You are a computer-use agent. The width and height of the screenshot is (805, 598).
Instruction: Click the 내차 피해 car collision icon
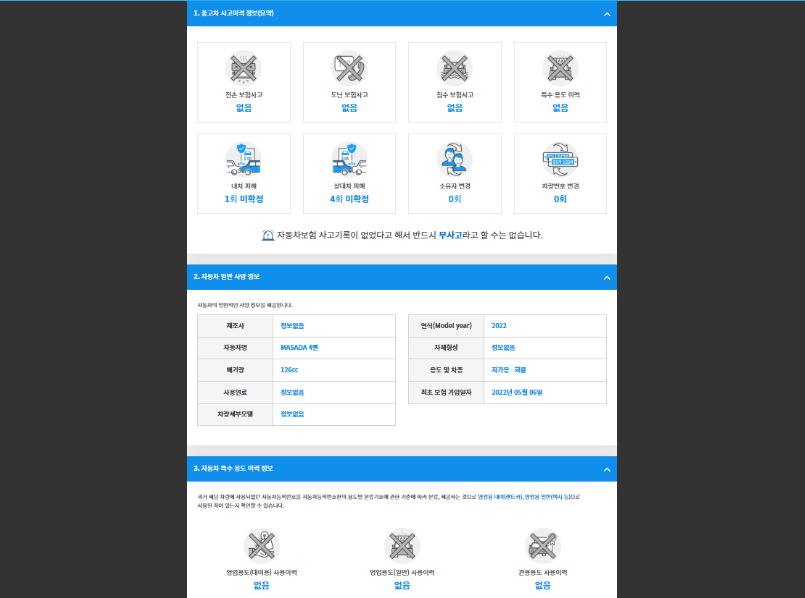click(x=243, y=159)
